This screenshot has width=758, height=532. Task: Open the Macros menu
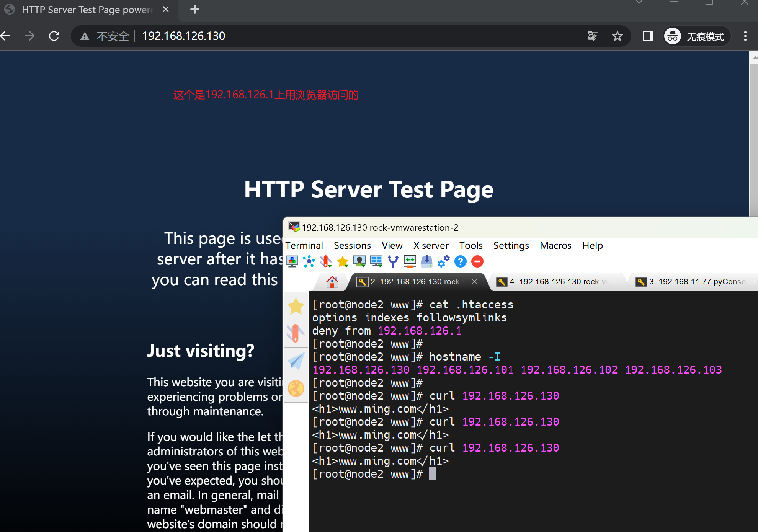(x=555, y=245)
